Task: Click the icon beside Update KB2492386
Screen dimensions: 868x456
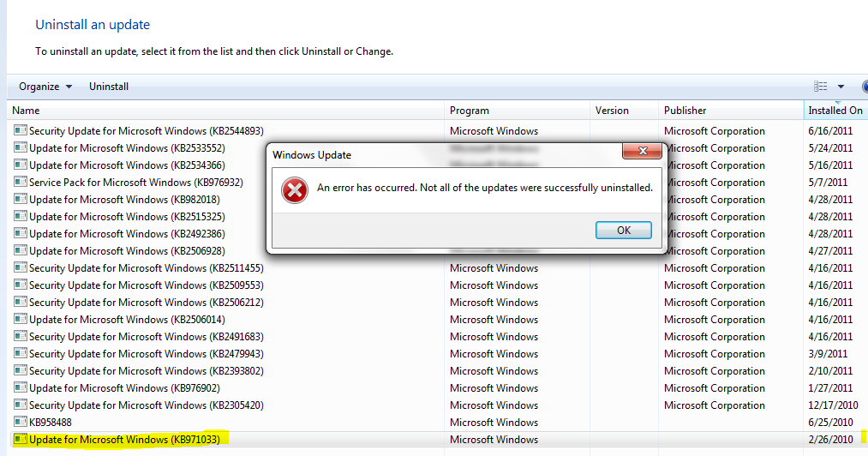Action: pyautogui.click(x=20, y=234)
